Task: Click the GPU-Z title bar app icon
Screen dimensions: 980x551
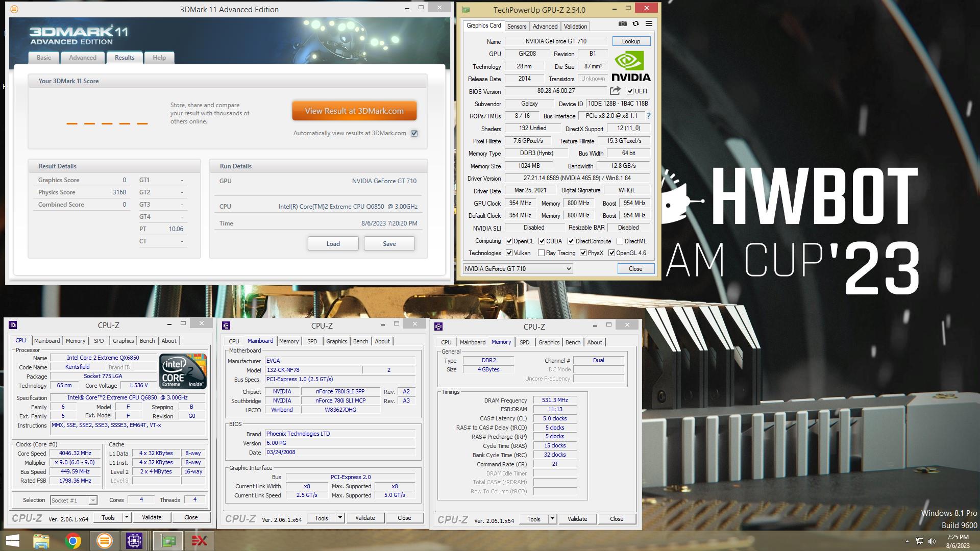Action: pyautogui.click(x=466, y=10)
